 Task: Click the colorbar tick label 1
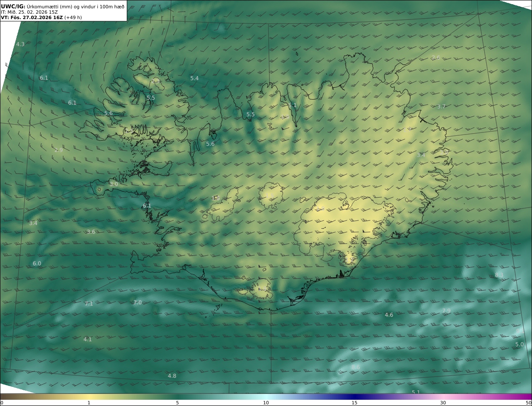[89, 403]
